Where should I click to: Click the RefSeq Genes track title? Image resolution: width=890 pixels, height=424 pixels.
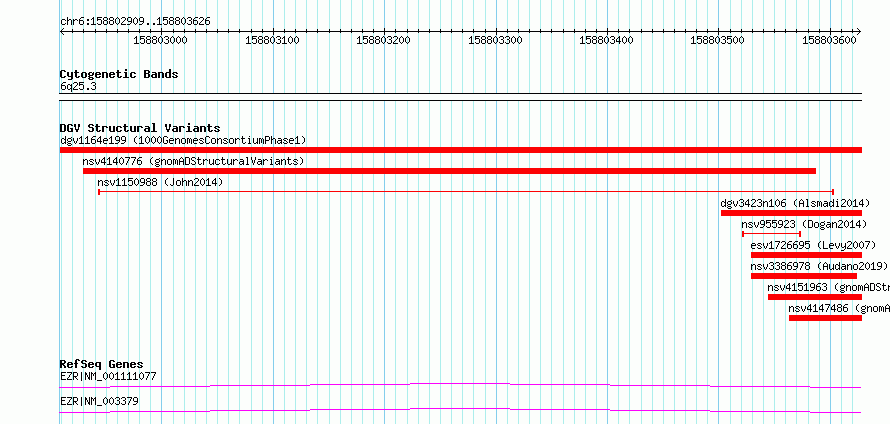(102, 364)
